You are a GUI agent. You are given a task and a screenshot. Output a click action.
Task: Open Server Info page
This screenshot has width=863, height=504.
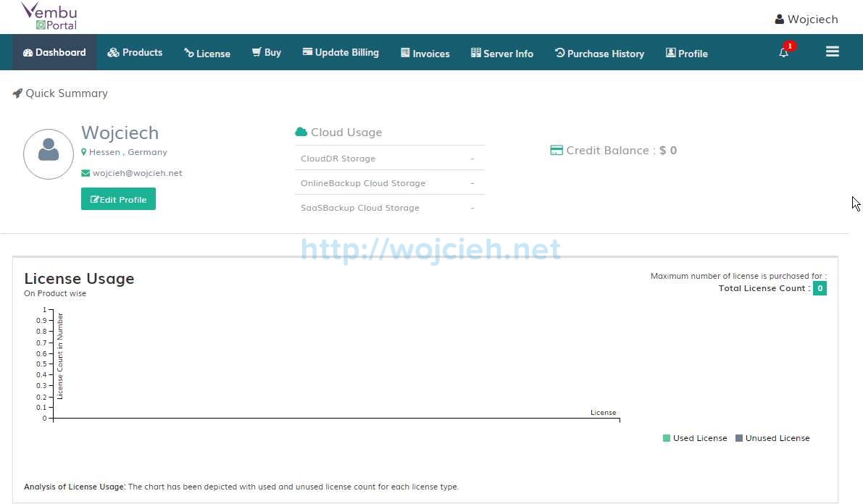coord(502,53)
